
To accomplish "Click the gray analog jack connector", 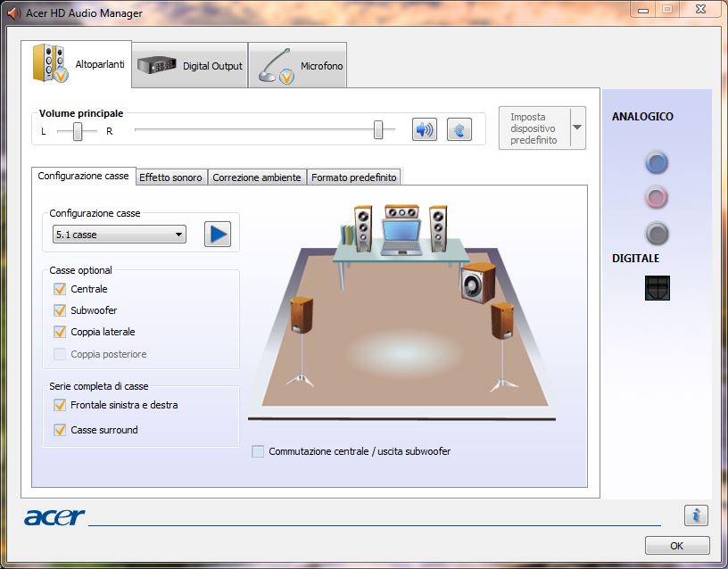I will point(657,234).
